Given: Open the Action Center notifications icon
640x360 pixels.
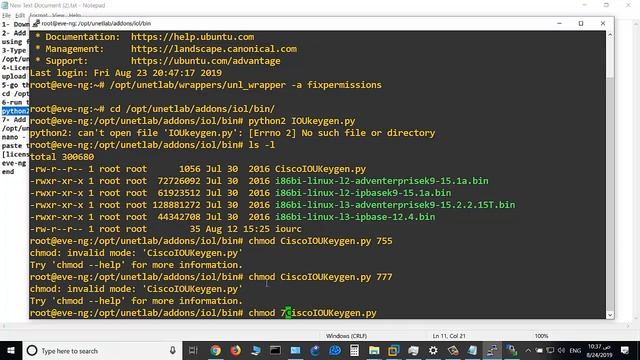Looking at the screenshot, I should point(624,351).
